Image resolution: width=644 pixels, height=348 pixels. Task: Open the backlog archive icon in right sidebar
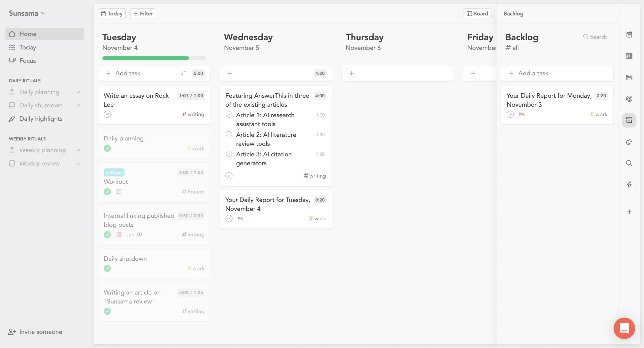click(x=629, y=120)
